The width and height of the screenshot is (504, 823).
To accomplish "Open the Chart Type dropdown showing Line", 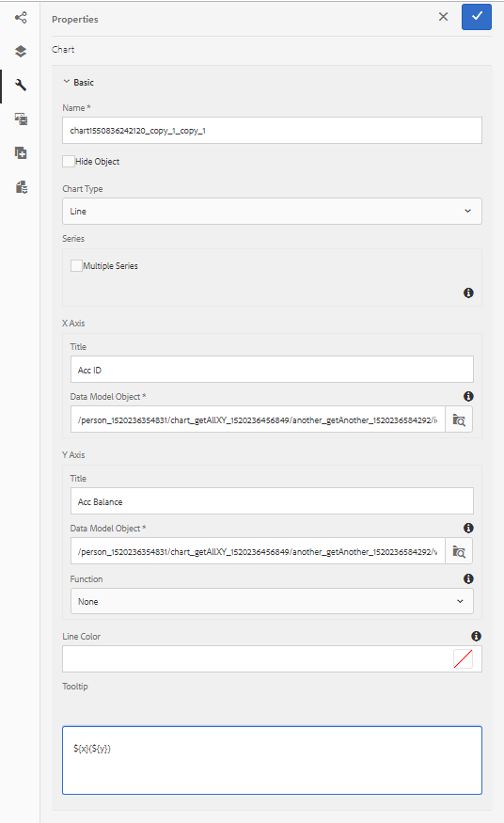I will 272,211.
